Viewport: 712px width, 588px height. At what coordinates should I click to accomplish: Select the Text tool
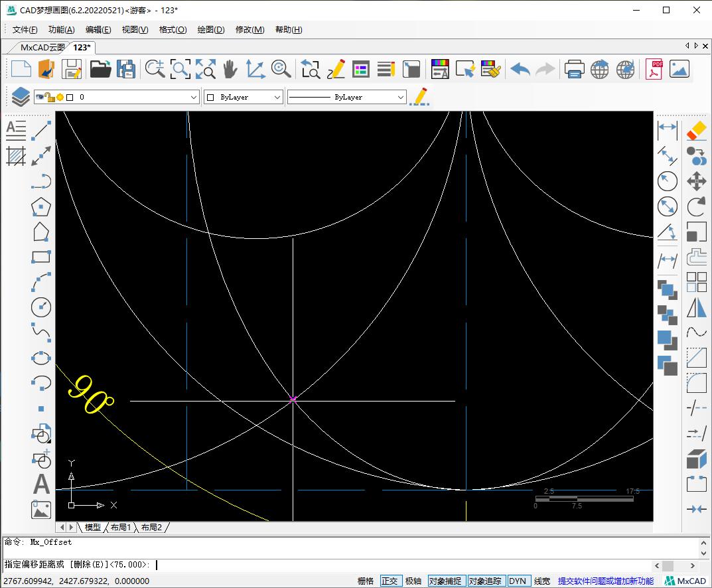point(41,484)
